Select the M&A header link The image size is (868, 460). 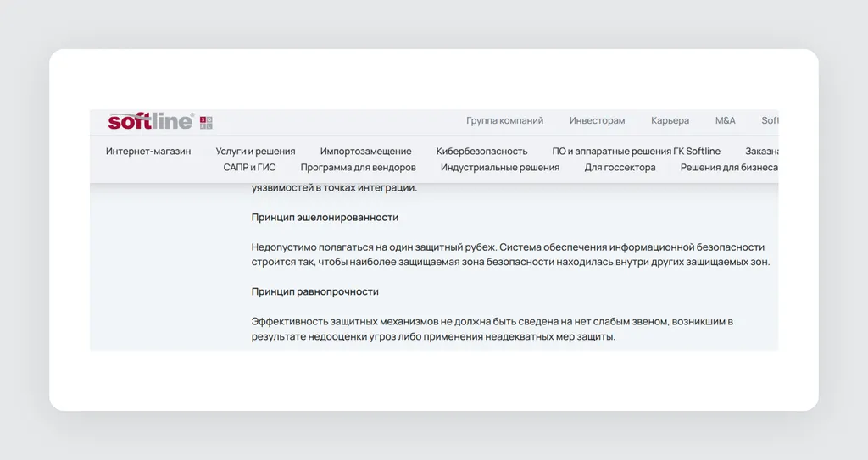pyautogui.click(x=726, y=120)
